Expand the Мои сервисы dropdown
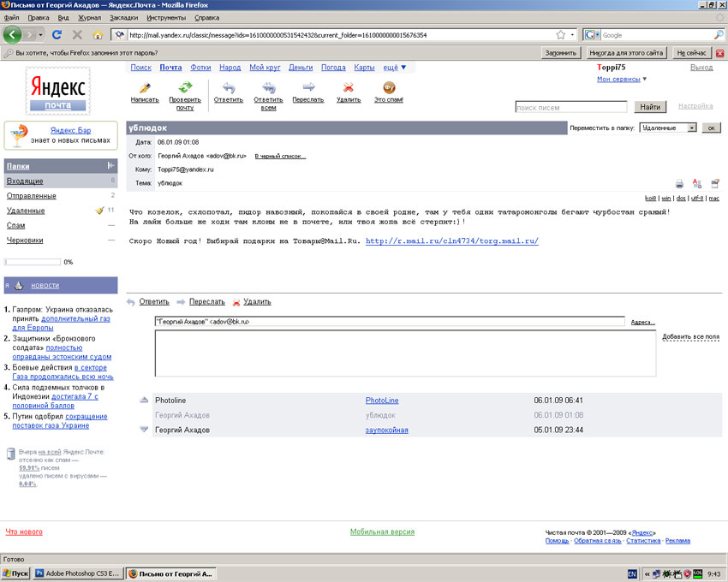The width and height of the screenshot is (728, 582). click(x=622, y=80)
